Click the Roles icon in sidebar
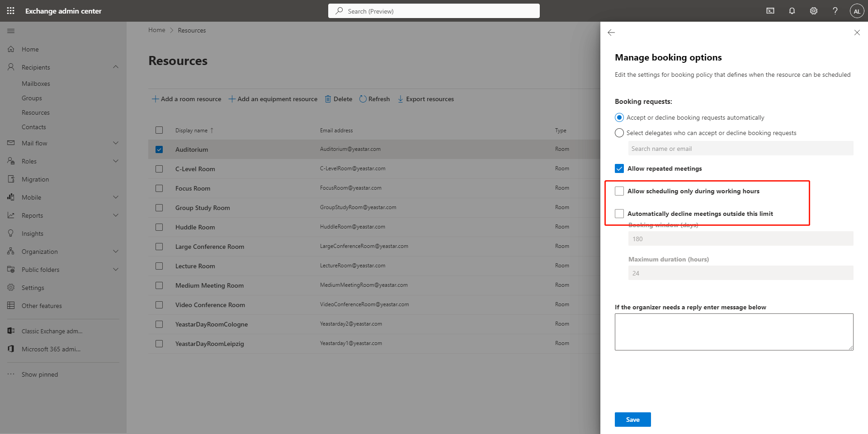868x434 pixels. tap(11, 161)
